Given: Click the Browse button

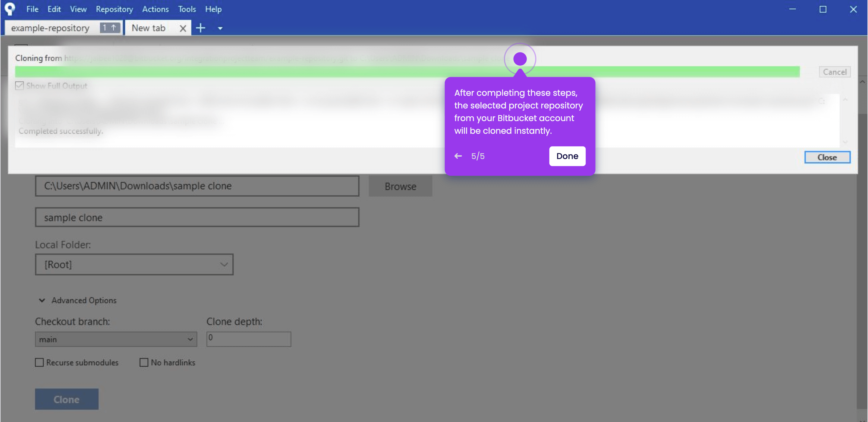Looking at the screenshot, I should (400, 186).
